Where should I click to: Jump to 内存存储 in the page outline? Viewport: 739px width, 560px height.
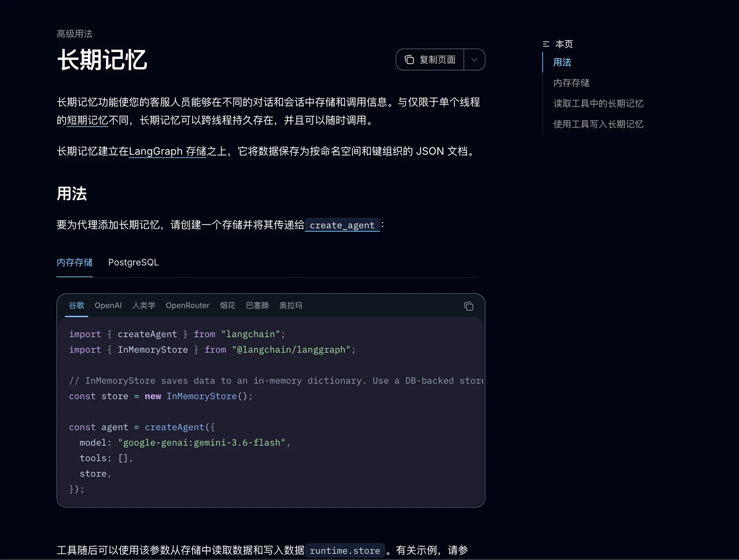[571, 83]
